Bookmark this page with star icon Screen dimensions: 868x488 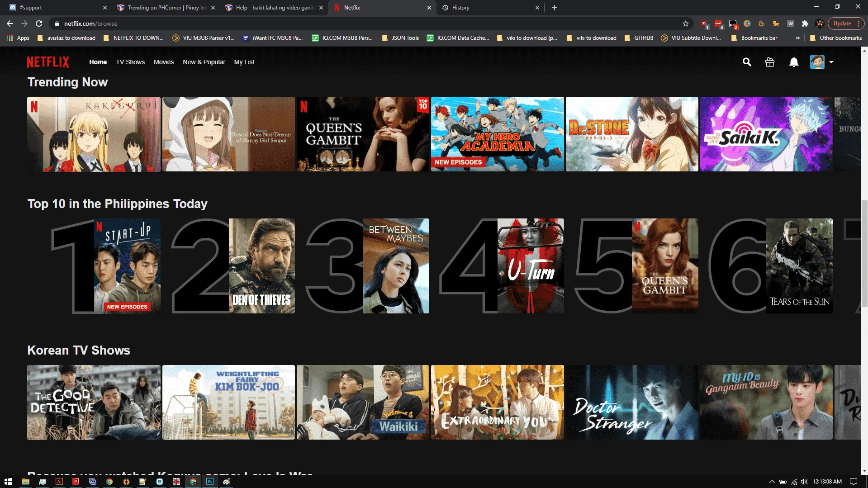tap(686, 24)
